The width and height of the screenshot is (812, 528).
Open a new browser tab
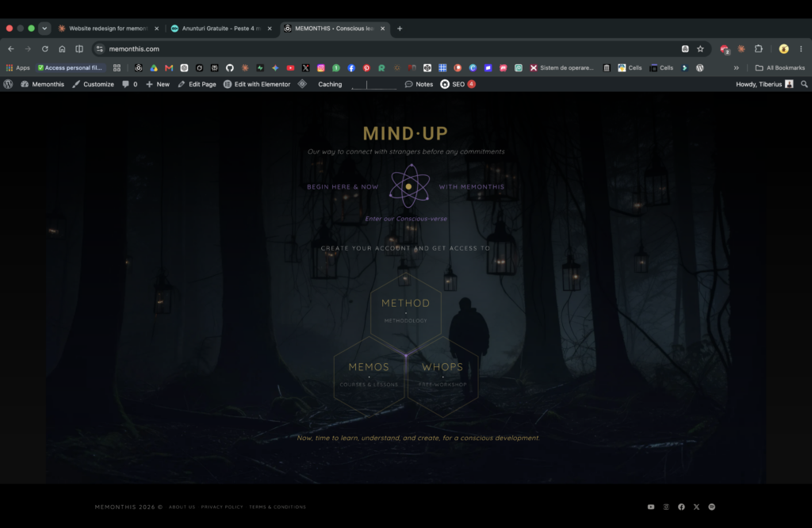click(x=400, y=29)
